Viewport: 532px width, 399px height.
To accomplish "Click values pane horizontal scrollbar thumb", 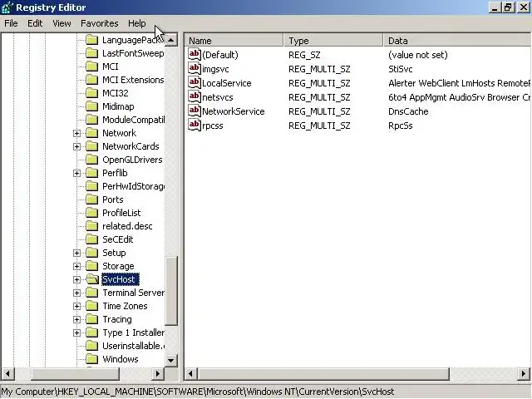I will click(323, 374).
